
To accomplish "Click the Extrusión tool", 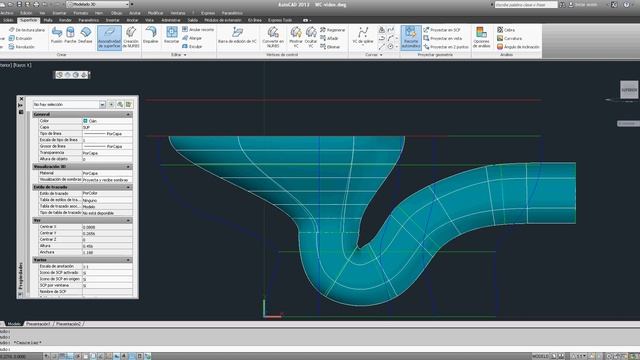I will click(20, 38).
